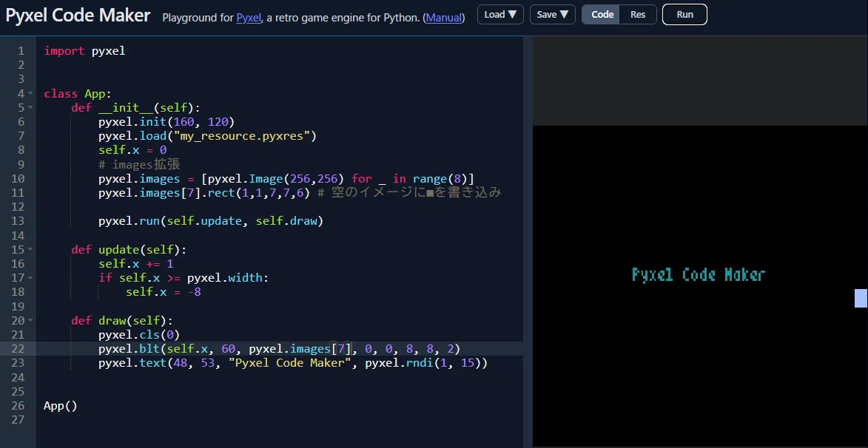The height and width of the screenshot is (448, 868).
Task: Click the Japanese comment on line 11
Action: click(410, 192)
